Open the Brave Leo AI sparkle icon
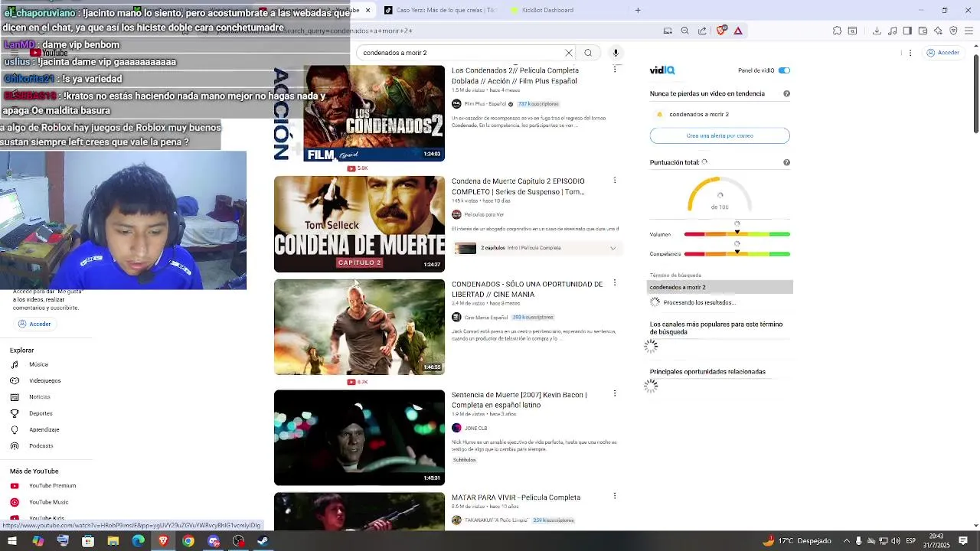 [x=938, y=31]
